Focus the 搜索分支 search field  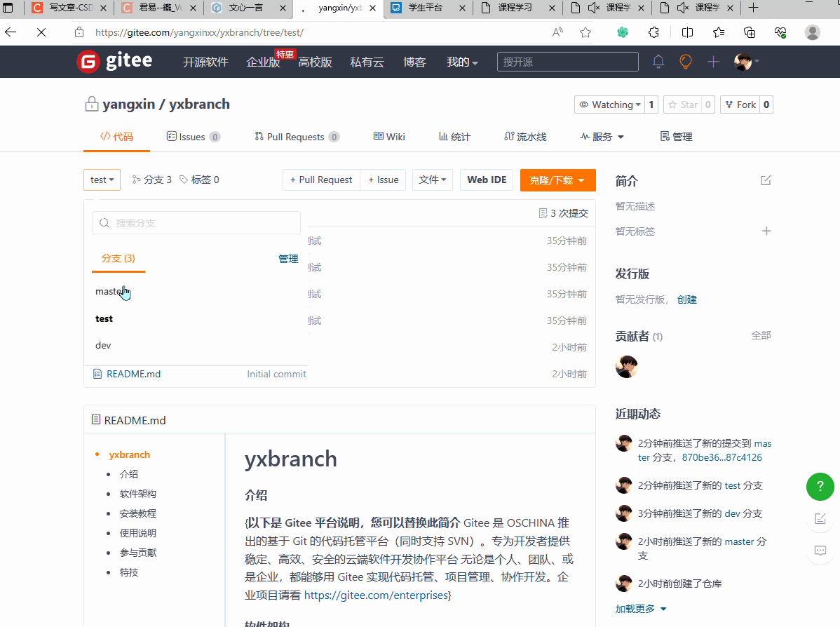[x=196, y=222]
